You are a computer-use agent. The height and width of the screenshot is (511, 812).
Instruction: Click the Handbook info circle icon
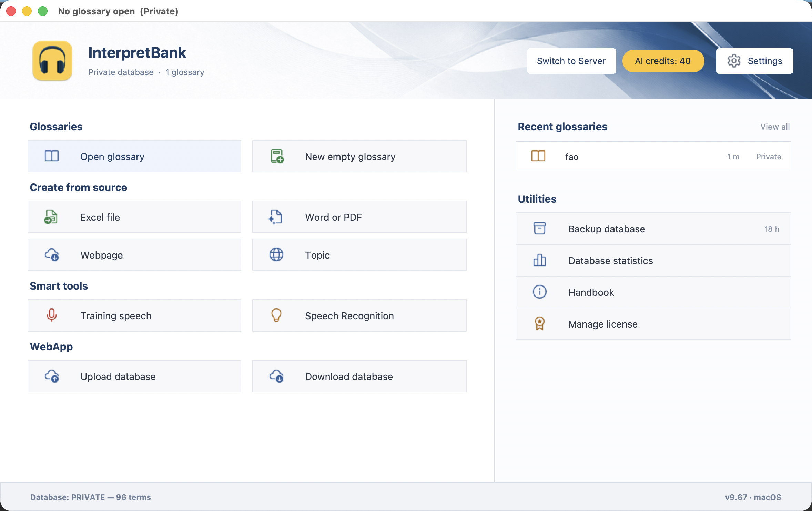(x=540, y=292)
